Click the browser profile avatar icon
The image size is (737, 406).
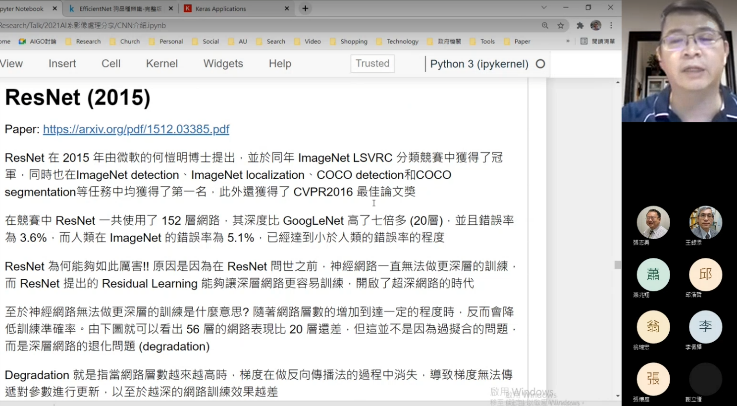pyautogui.click(x=596, y=25)
